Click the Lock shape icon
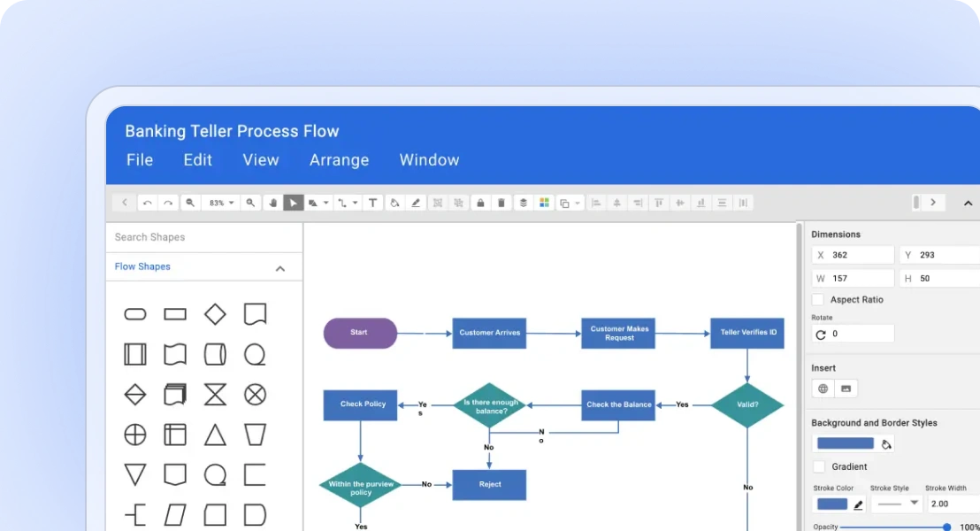 pyautogui.click(x=480, y=203)
